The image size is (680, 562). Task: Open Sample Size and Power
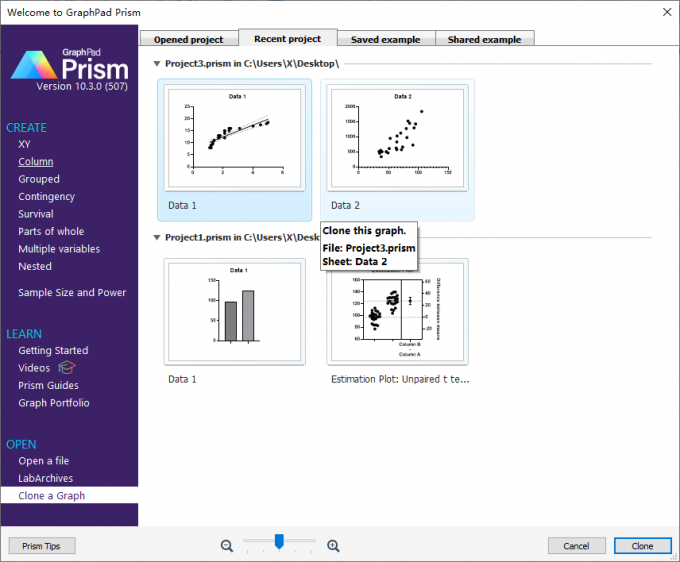pos(72,292)
